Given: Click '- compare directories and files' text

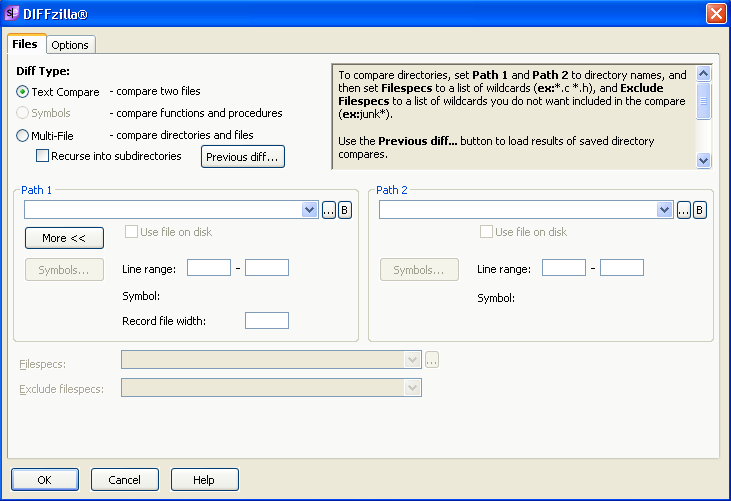Looking at the screenshot, I should [x=181, y=135].
